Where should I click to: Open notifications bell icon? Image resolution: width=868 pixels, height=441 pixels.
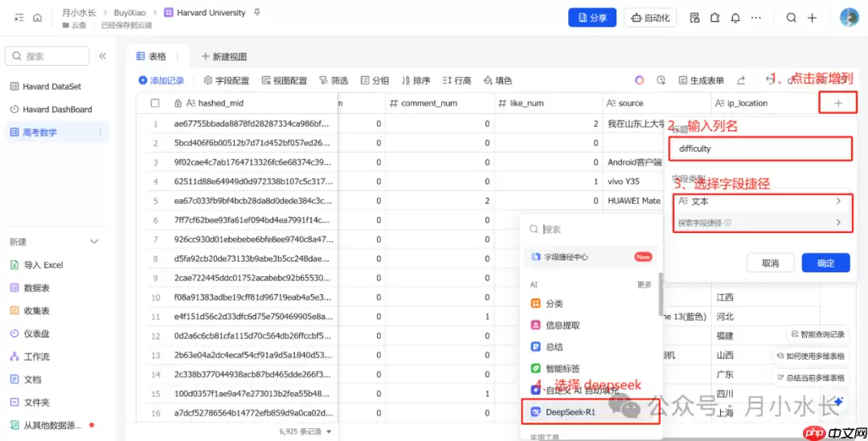point(735,18)
